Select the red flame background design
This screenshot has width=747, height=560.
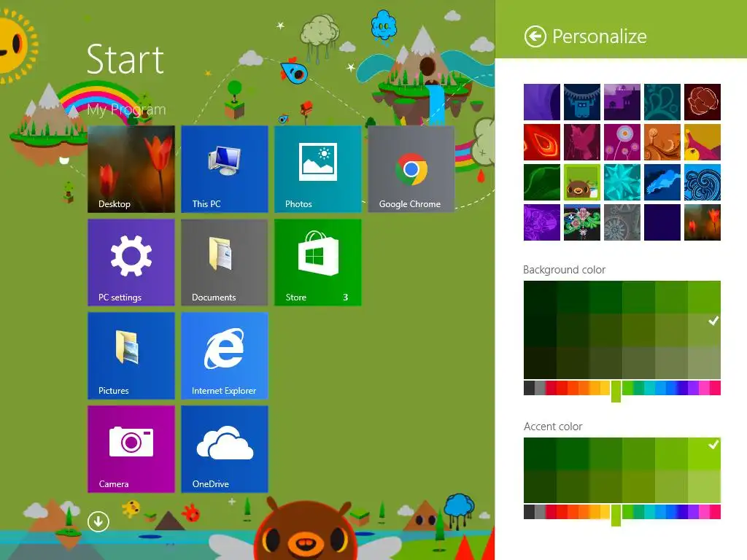542,142
